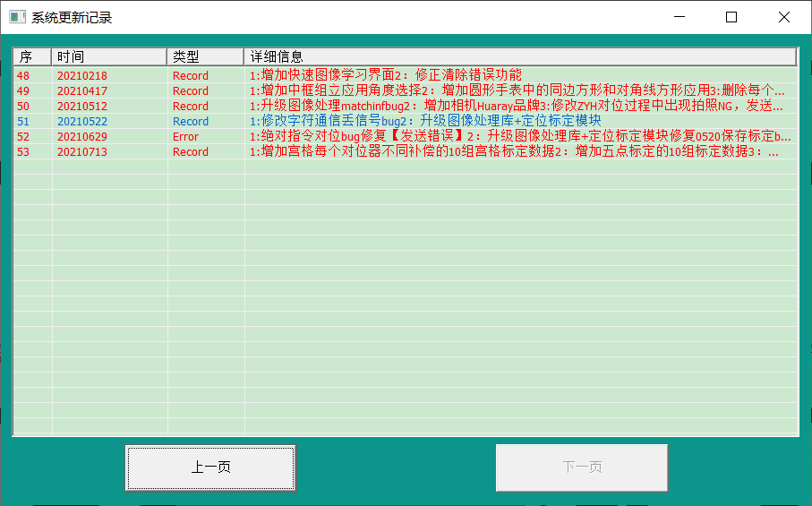Maximize the 系统更新记录 window
This screenshot has height=506, width=812.
(731, 17)
